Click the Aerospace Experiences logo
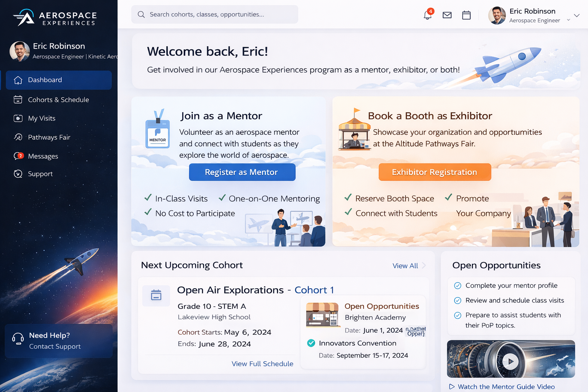This screenshot has width=588, height=392. pos(55,18)
